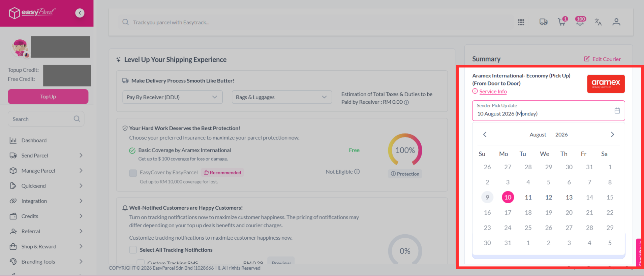Select August 13 in the calendar
Viewport: 644px width, 276px height.
(569, 197)
